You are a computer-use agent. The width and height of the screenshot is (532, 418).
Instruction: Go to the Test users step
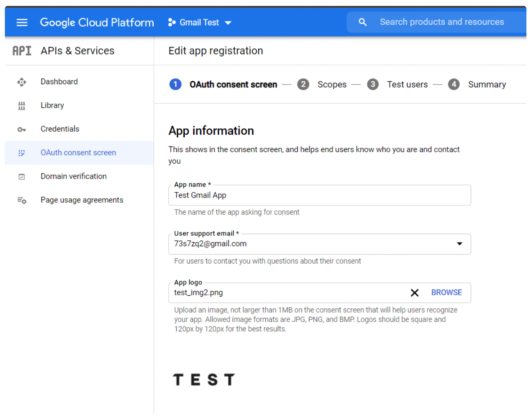[397, 85]
